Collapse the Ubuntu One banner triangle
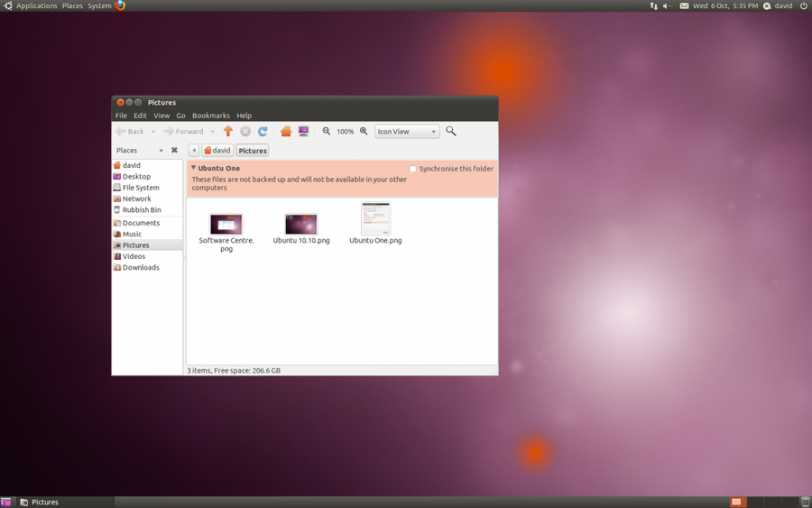This screenshot has width=812, height=508. click(193, 168)
